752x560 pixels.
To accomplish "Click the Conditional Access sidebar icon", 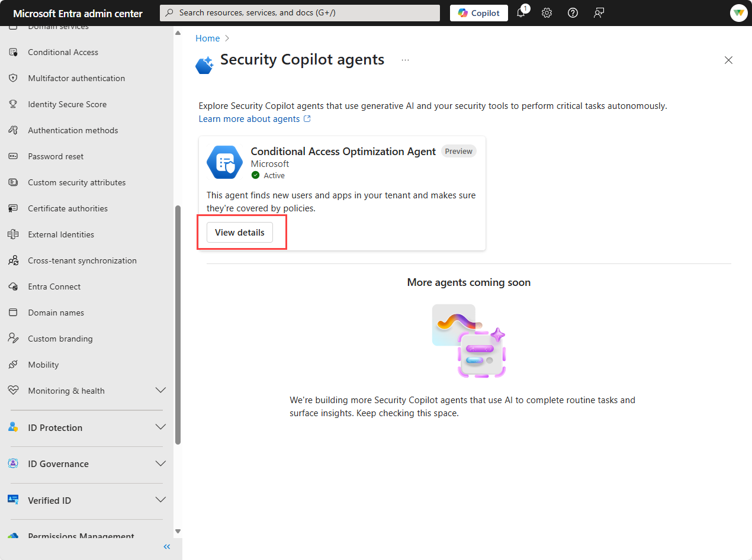I will click(x=13, y=52).
